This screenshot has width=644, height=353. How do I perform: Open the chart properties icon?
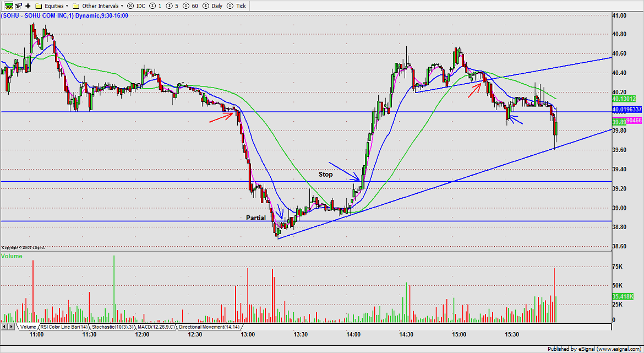pos(18,6)
